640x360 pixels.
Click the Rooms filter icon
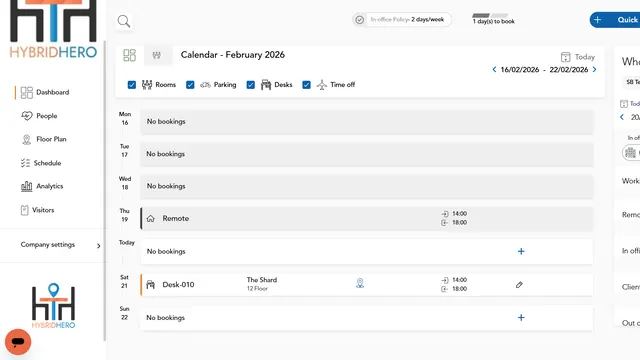[x=147, y=84]
